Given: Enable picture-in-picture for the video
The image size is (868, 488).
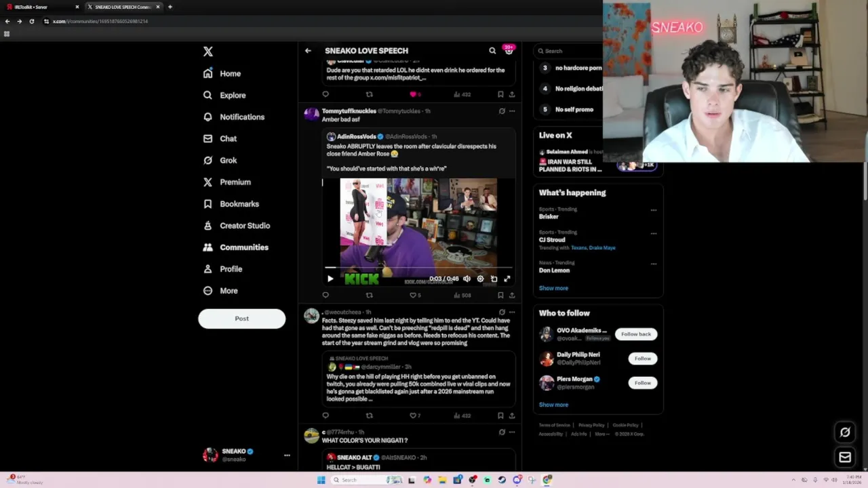Looking at the screenshot, I should 494,279.
